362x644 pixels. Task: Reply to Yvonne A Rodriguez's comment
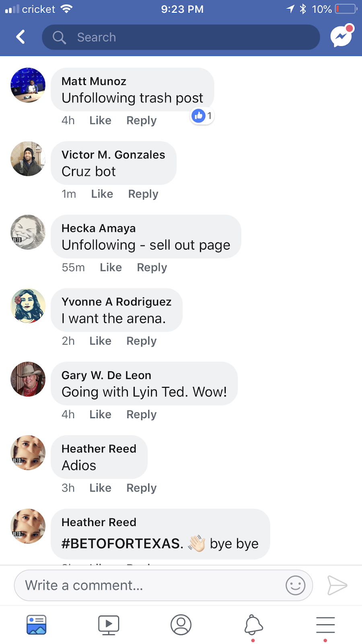pyautogui.click(x=141, y=341)
